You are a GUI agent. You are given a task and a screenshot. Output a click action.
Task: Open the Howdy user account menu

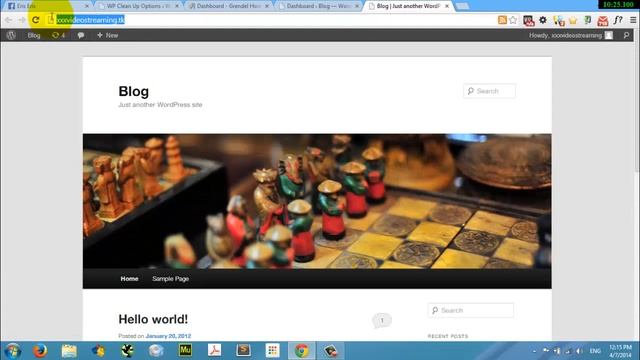point(571,35)
